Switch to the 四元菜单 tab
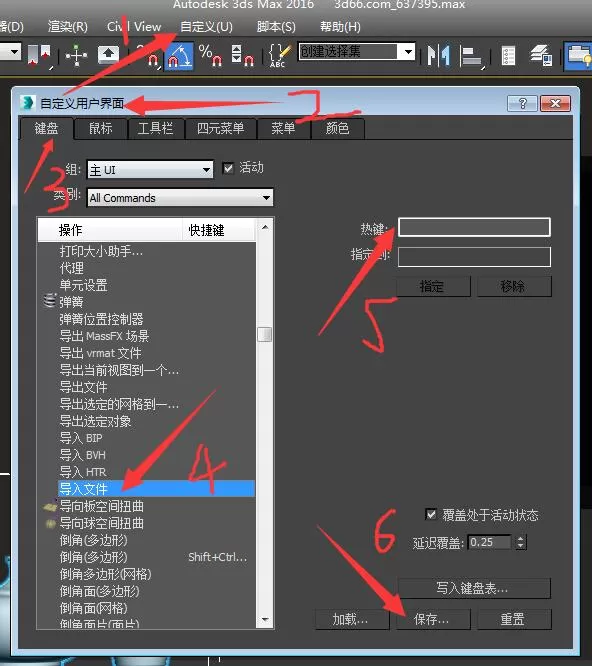The width and height of the screenshot is (592, 666). pos(220,128)
